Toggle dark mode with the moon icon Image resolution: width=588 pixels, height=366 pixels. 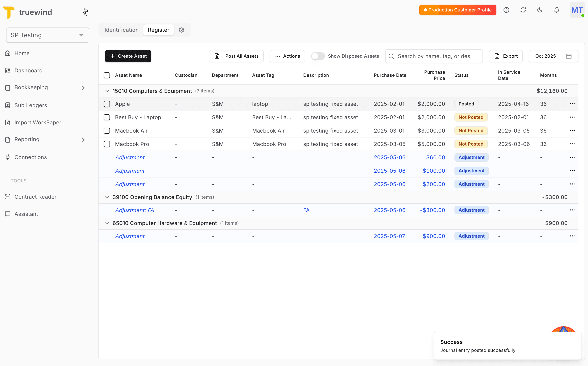click(540, 10)
